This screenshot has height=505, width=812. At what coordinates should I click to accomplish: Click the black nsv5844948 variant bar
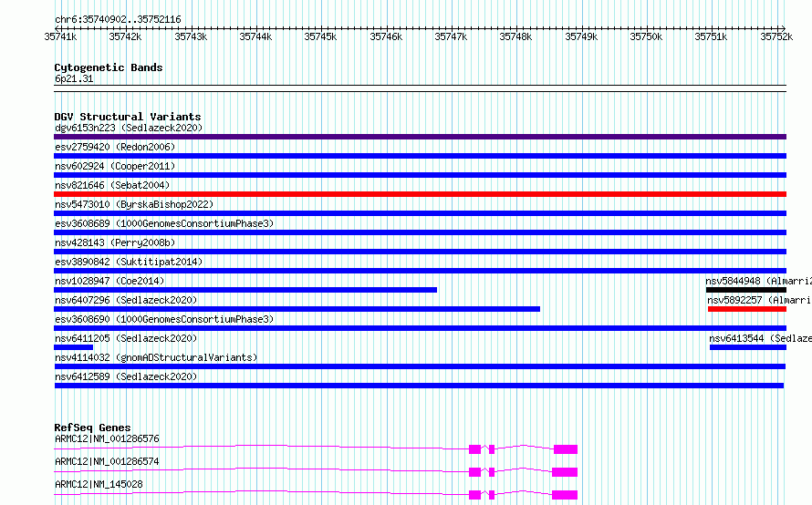point(746,290)
